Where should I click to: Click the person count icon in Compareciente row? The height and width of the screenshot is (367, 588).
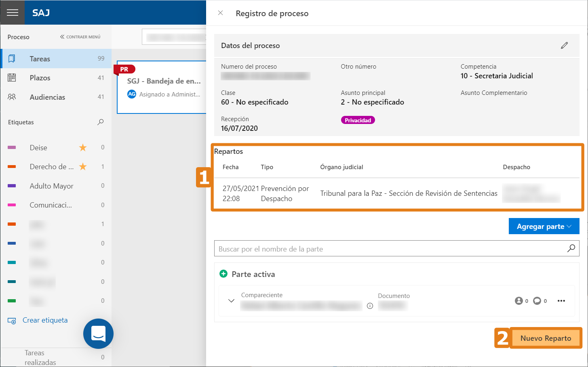[x=519, y=301]
